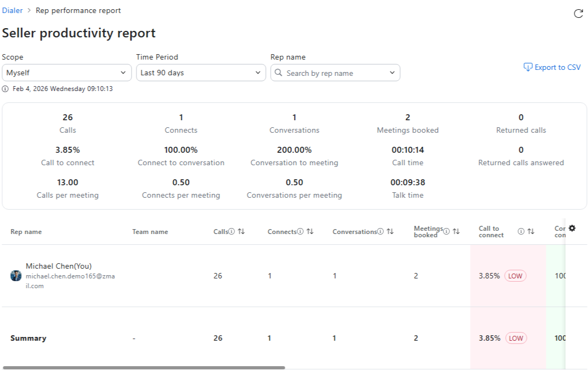The height and width of the screenshot is (377, 588).
Task: Click the Connects column info icon
Action: [300, 232]
